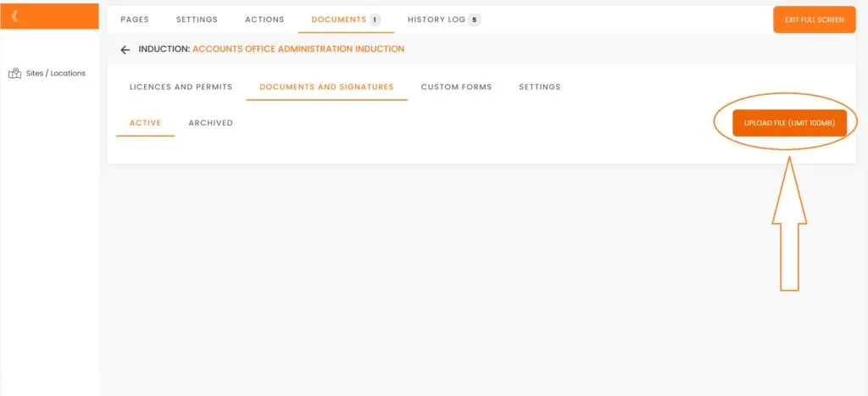Open the Settings sub-tab beside Custom Forms
This screenshot has height=396, width=868.
click(540, 87)
